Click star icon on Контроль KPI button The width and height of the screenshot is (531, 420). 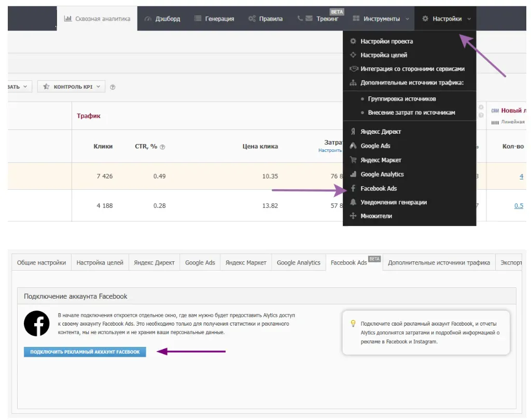(x=46, y=87)
